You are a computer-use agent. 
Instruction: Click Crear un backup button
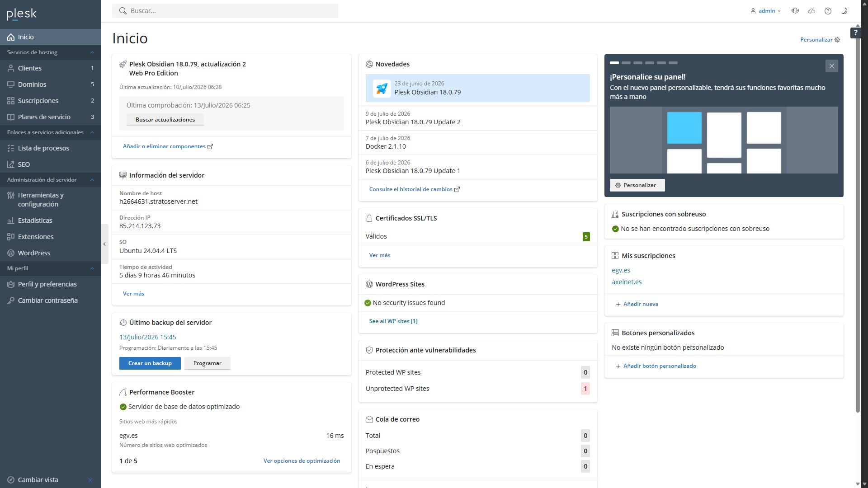pyautogui.click(x=150, y=363)
